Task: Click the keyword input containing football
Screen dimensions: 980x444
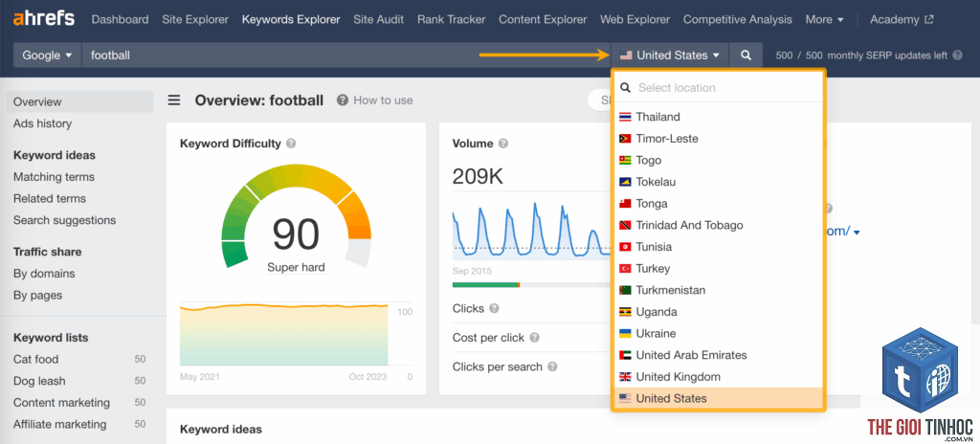Action: point(346,55)
